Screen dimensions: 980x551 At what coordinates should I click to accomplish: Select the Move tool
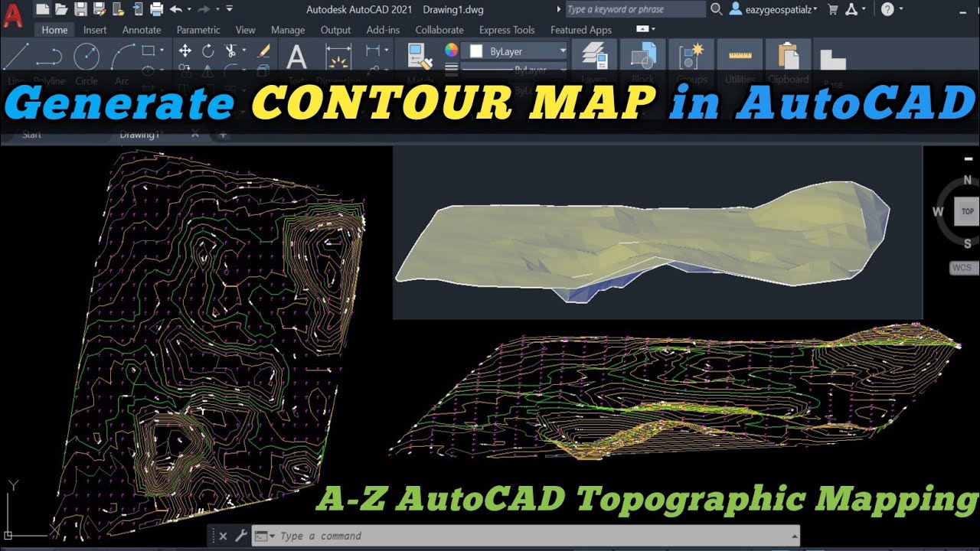pos(185,51)
